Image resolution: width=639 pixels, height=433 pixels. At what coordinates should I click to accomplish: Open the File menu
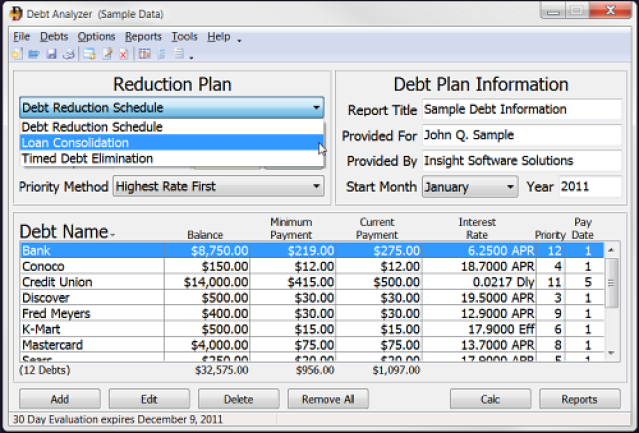coord(21,37)
